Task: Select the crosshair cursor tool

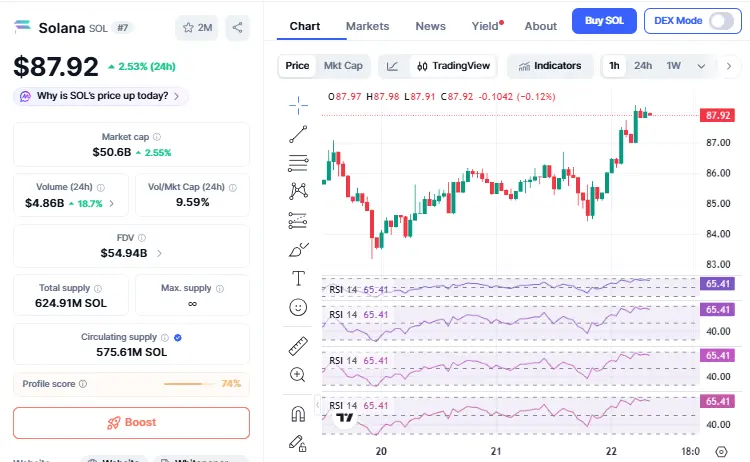Action: point(298,104)
